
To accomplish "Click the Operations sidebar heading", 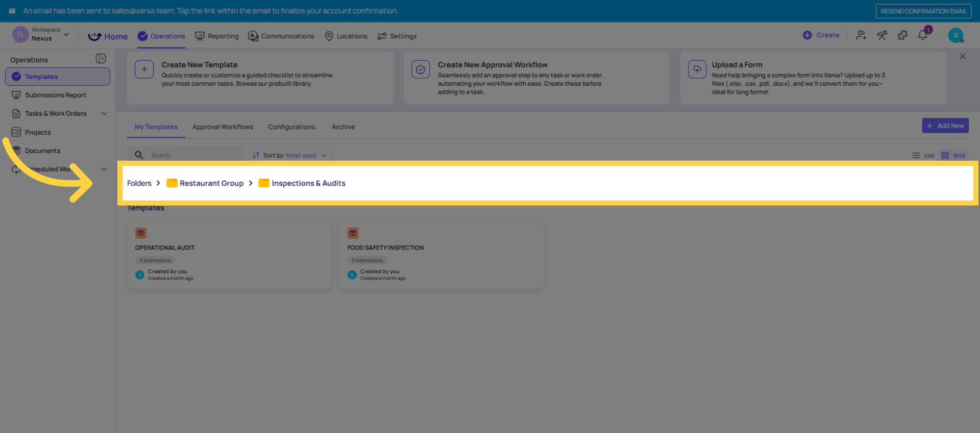I will point(29,60).
